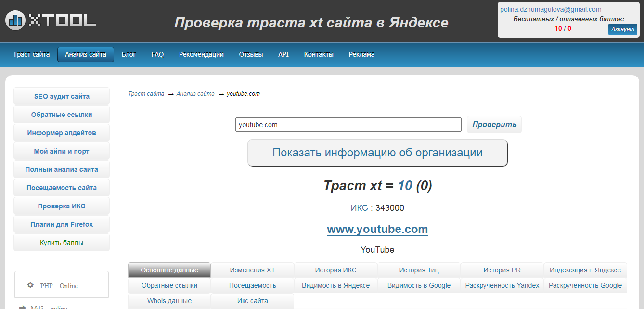Click Показать информацию об организации button
The width and height of the screenshot is (644, 309).
377,153
